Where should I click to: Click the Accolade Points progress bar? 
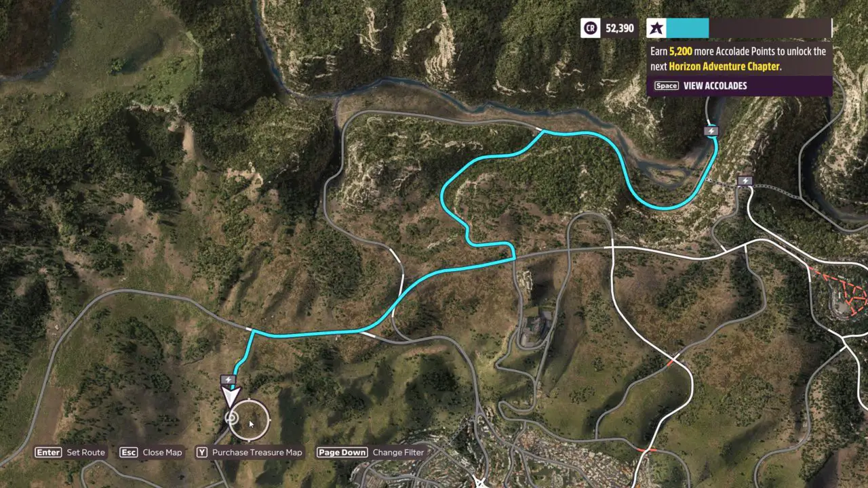[x=749, y=28]
